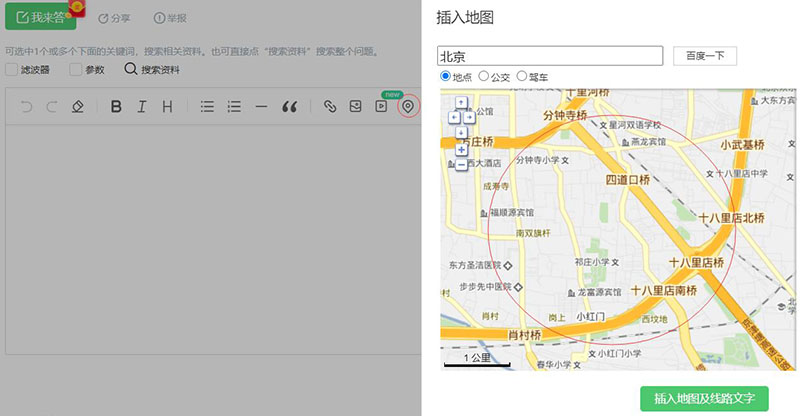Open the insert video tool
This screenshot has width=800, height=416.
(381, 106)
